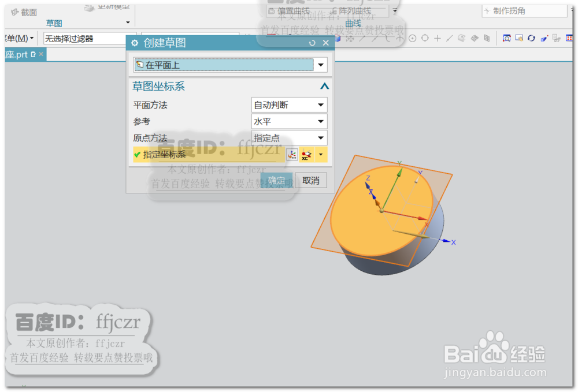This screenshot has width=578, height=392.
Task: Enable the 偏置曲线 (Offset Curve) option
Action: (295, 10)
